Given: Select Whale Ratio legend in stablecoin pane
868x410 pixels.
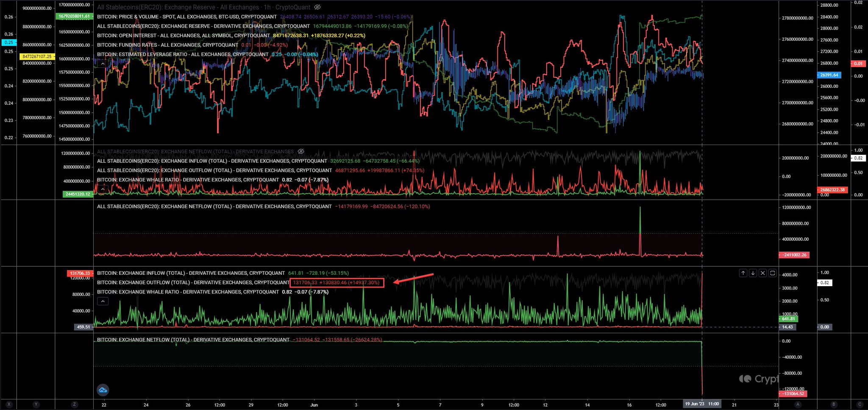Looking at the screenshot, I should point(188,180).
